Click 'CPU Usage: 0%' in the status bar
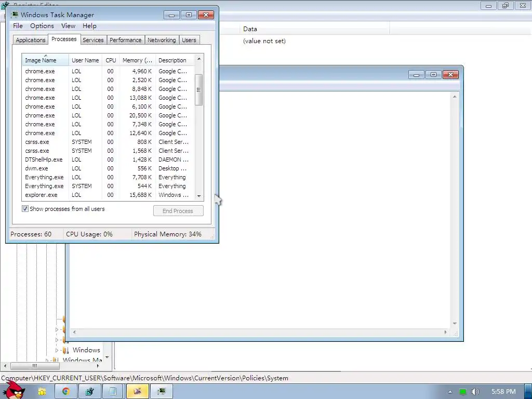The image size is (532, 399). pos(89,234)
